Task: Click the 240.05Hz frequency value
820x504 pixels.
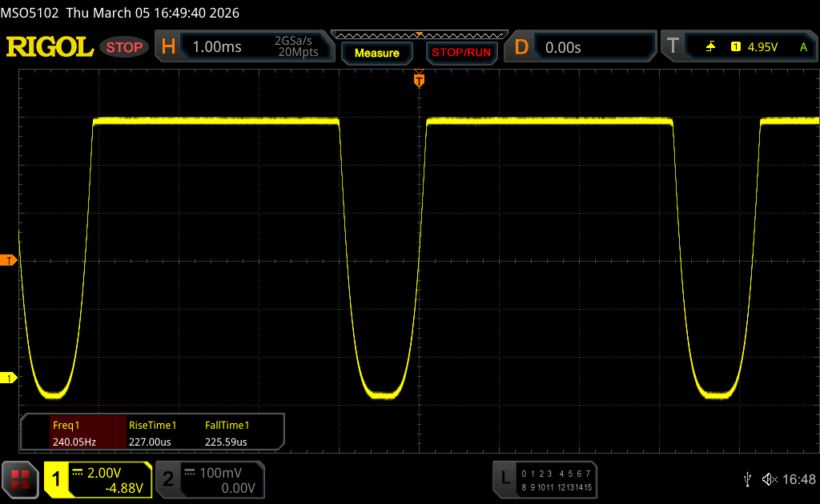Action: (x=74, y=442)
